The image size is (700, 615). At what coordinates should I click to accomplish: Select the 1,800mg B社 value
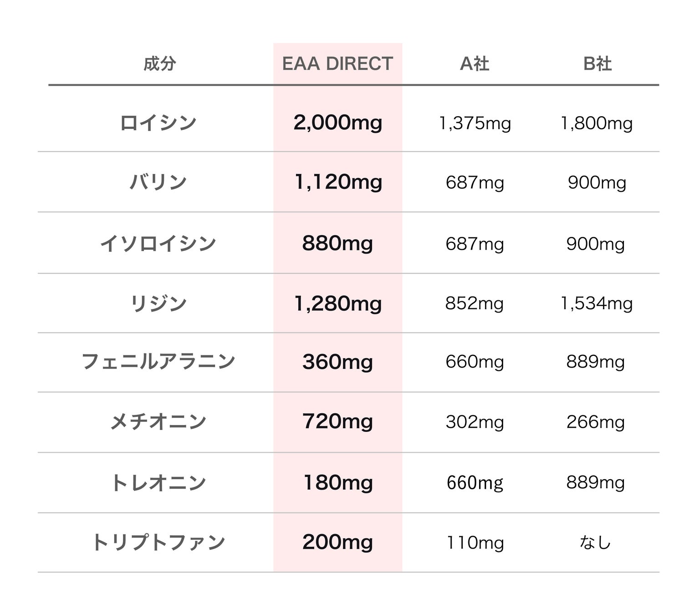pos(596,123)
